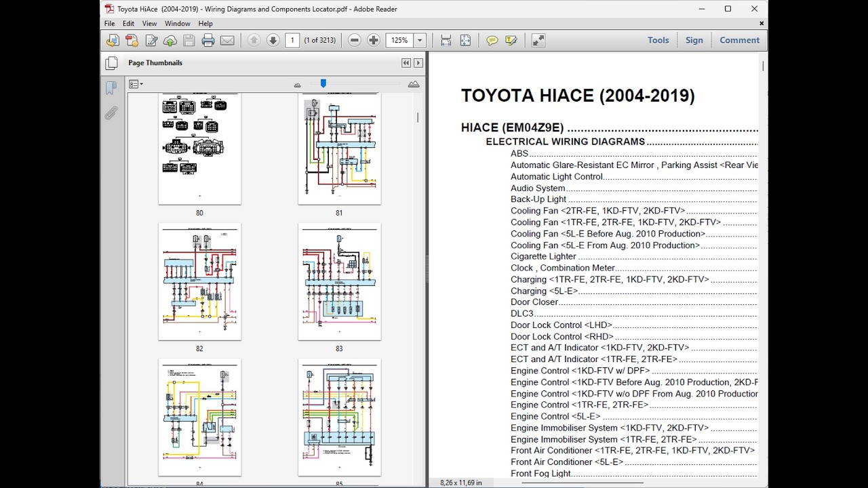The image size is (868, 488).
Task: Open the Help menu
Action: (205, 24)
